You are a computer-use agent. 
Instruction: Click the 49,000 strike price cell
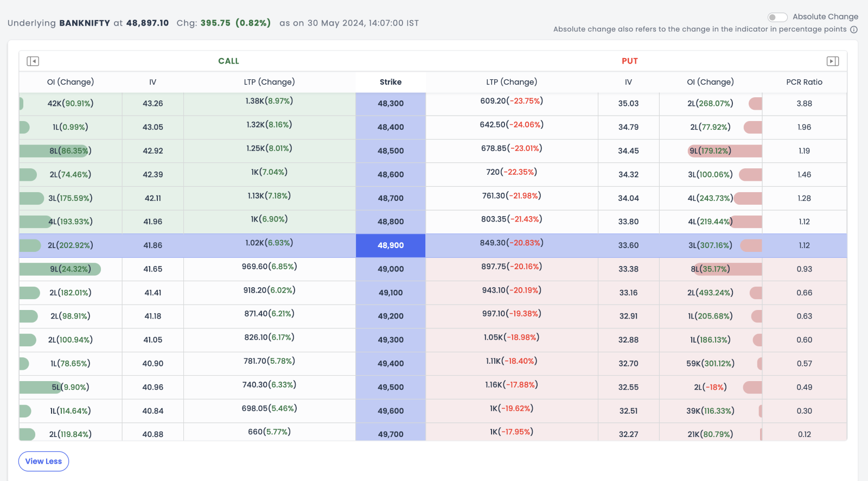391,269
